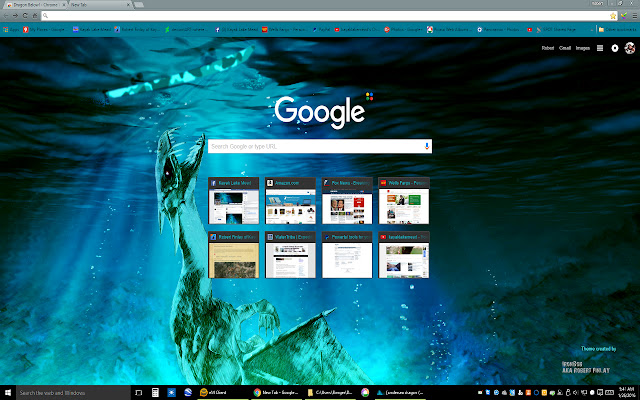
Task: Open a new tab with the new-tab button
Action: (139, 5)
